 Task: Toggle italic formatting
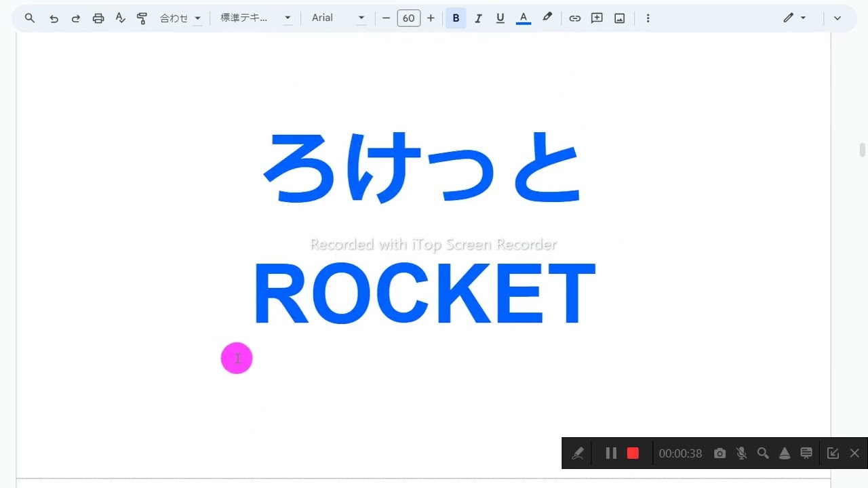478,18
